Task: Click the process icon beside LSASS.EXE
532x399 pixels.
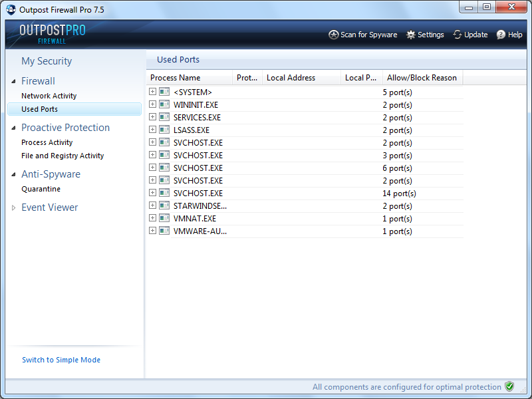Action: coord(164,130)
